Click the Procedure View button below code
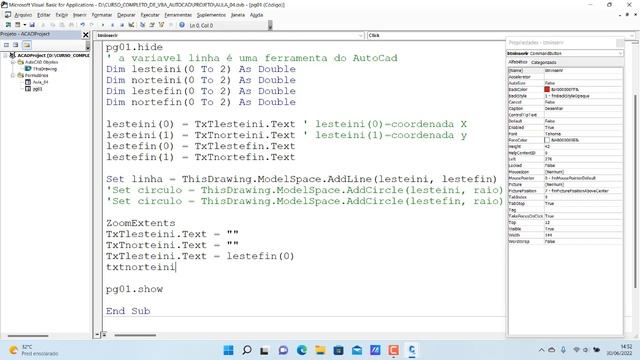The image size is (640, 360). pyautogui.click(x=98, y=335)
